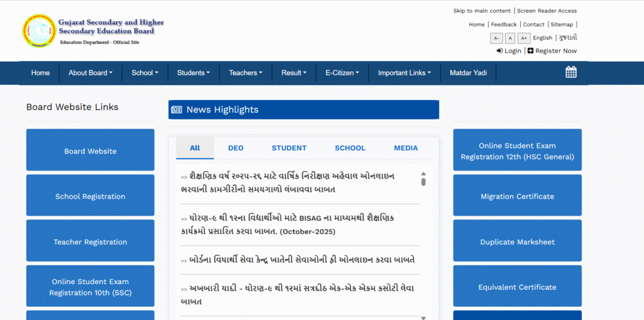The height and width of the screenshot is (320, 644).
Task: Expand the About Board dropdown menu
Action: pyautogui.click(x=90, y=73)
